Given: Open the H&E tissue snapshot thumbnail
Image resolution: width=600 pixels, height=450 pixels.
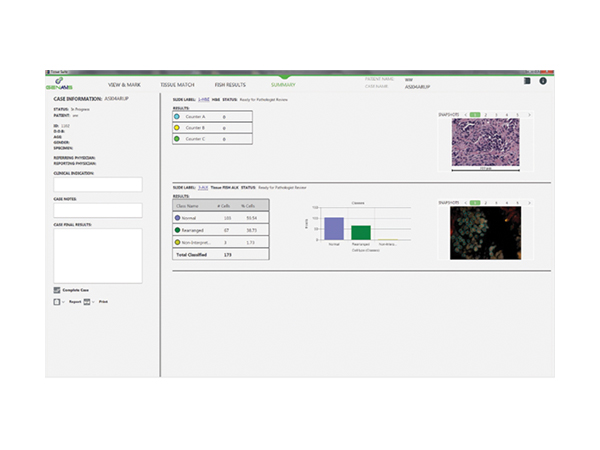Looking at the screenshot, I should coord(486,142).
